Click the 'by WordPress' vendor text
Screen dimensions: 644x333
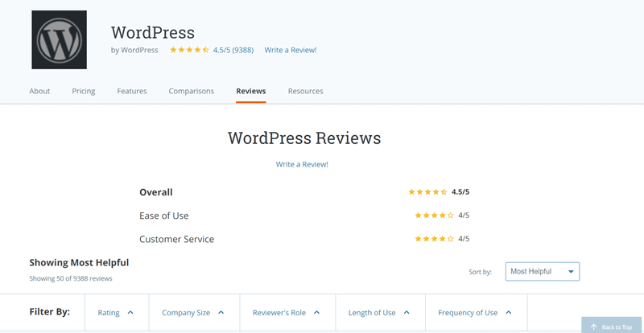click(x=134, y=50)
